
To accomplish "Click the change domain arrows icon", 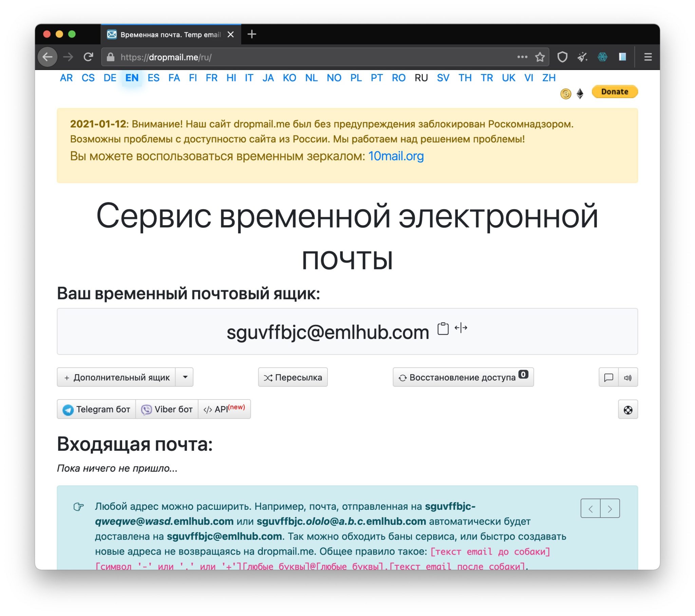I will click(x=461, y=328).
